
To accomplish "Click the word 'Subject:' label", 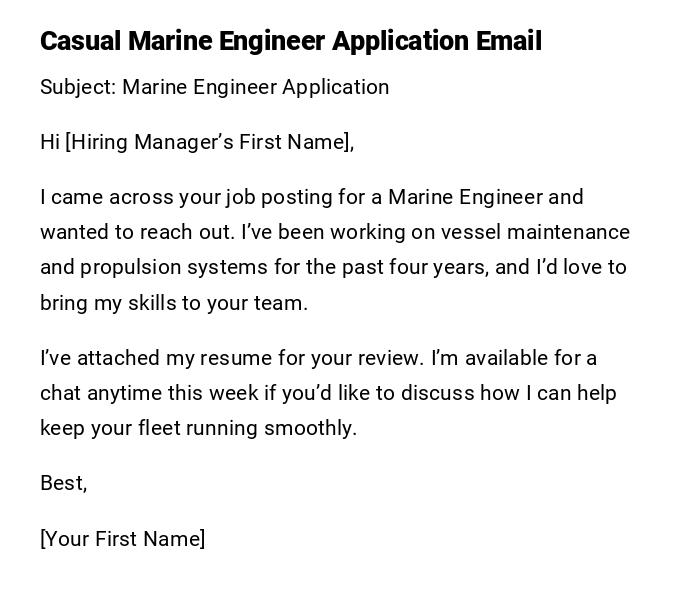I will point(78,87).
